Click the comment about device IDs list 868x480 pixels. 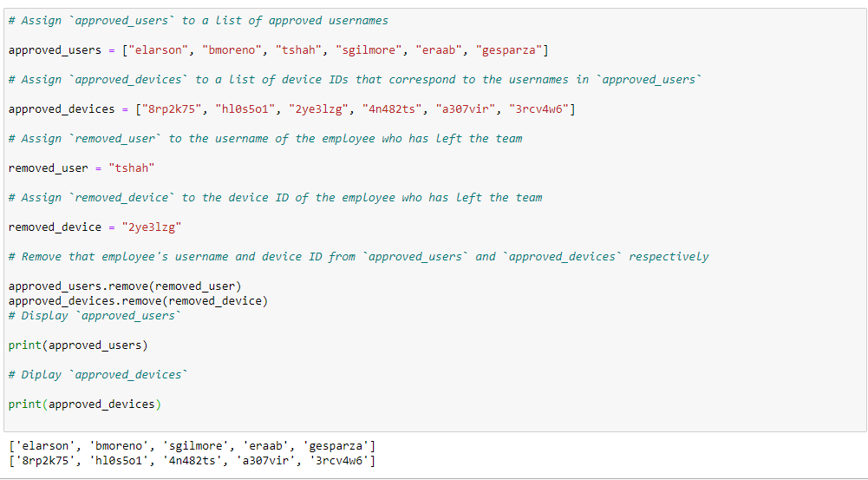pyautogui.click(x=355, y=79)
